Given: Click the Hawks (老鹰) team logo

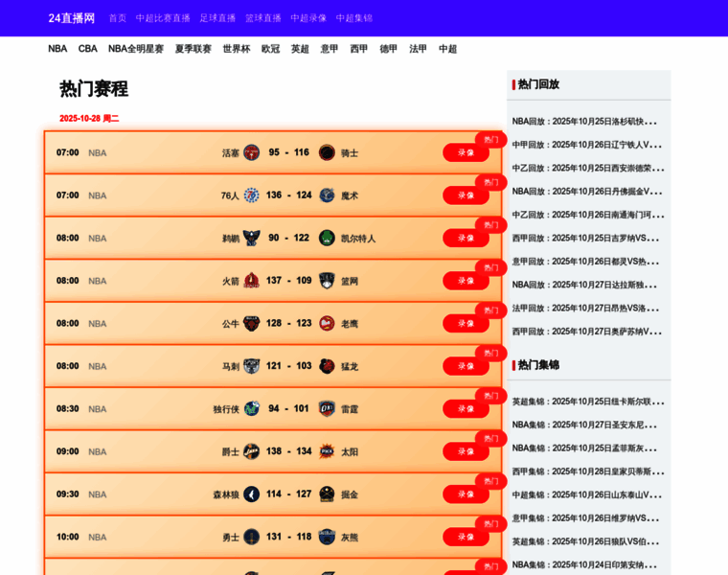Looking at the screenshot, I should click(327, 323).
